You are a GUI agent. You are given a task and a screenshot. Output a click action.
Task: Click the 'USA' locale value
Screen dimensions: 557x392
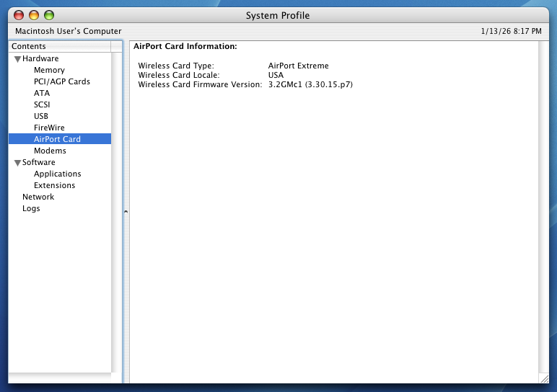click(276, 75)
